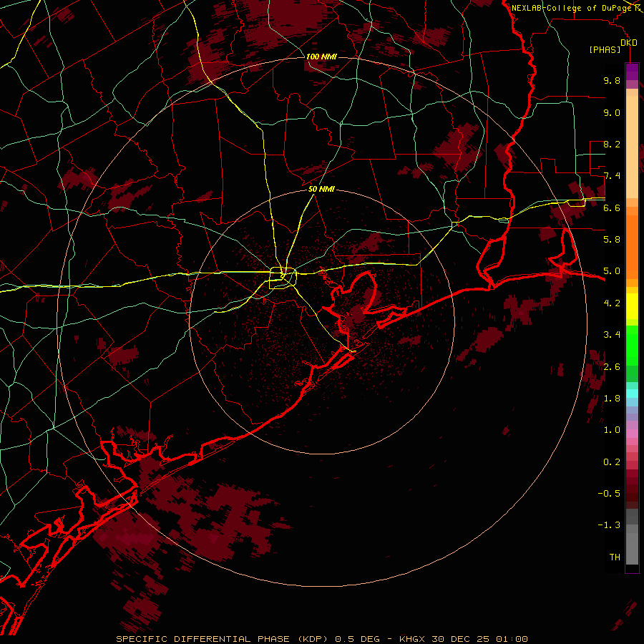This screenshot has width=644, height=644.
Task: Select the 9.0 scale value
Action: (612, 112)
